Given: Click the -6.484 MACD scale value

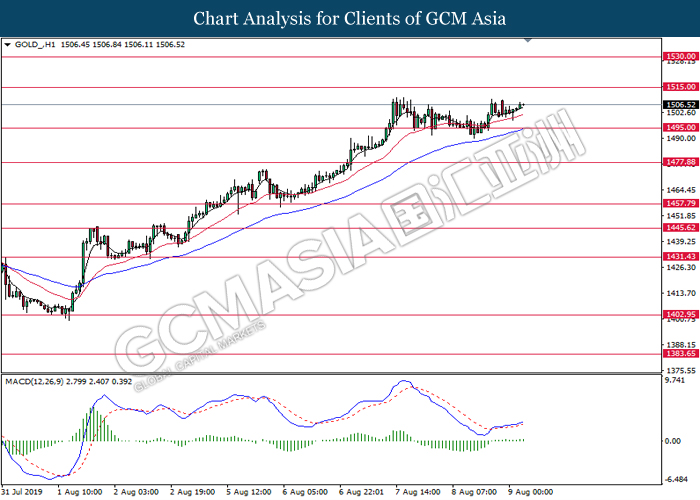Looking at the screenshot, I should click(676, 479).
